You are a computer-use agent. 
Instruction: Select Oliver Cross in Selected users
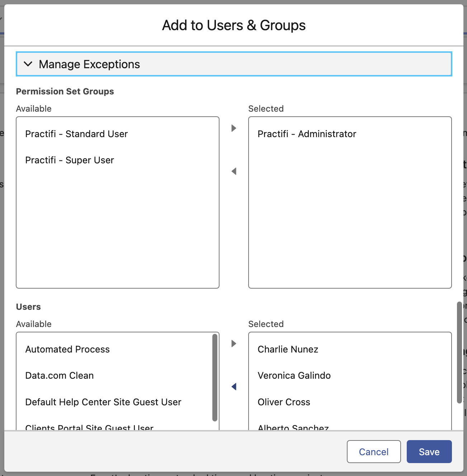350,402
